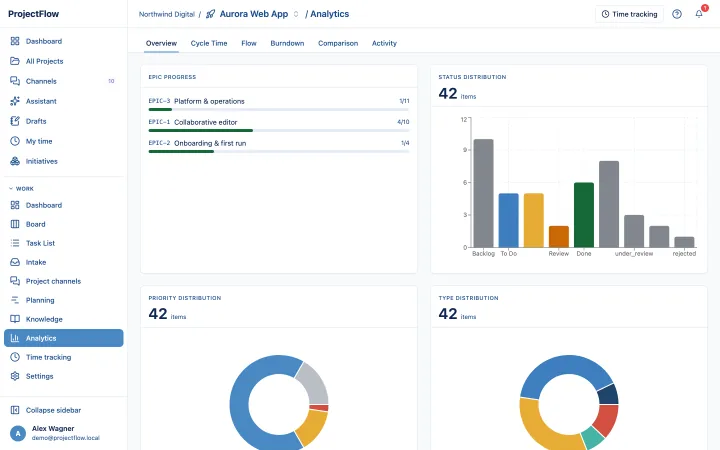
Task: Click the top Dashboard grid icon
Action: (15, 41)
